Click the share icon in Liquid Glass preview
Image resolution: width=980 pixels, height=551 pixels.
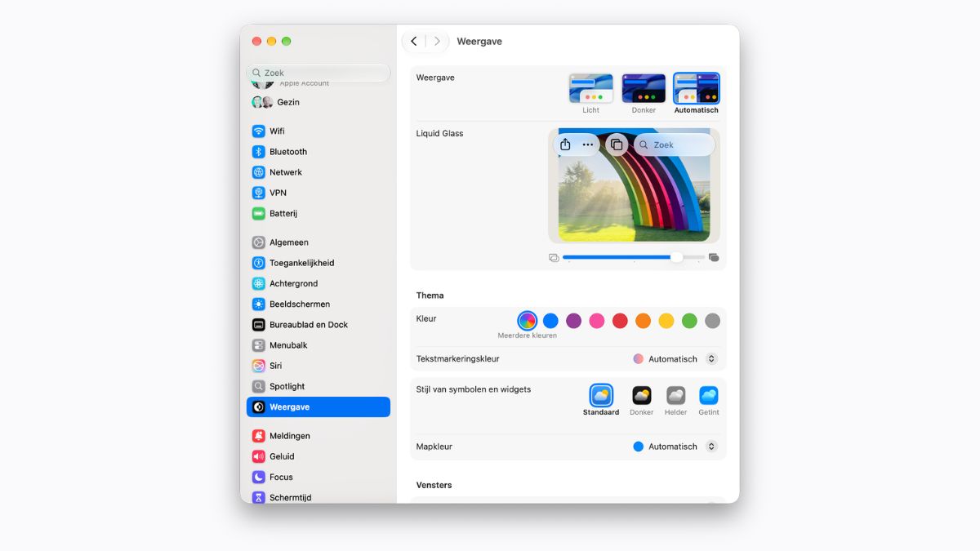point(565,144)
